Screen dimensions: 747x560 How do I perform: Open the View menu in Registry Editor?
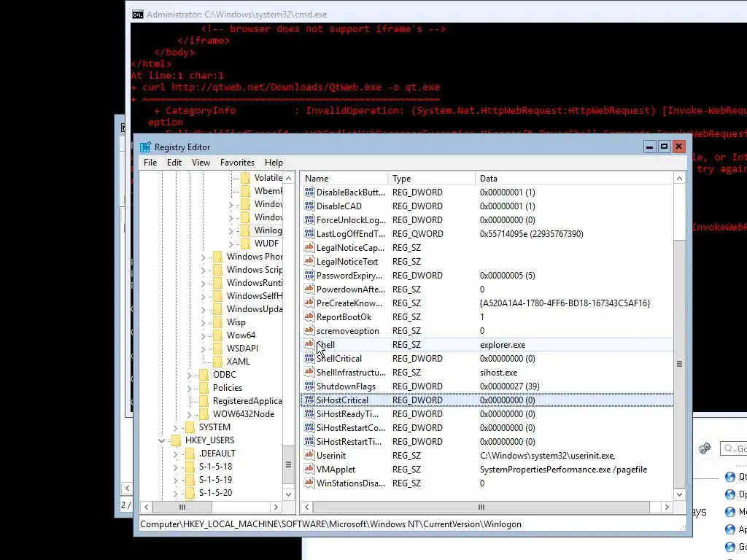tap(201, 163)
